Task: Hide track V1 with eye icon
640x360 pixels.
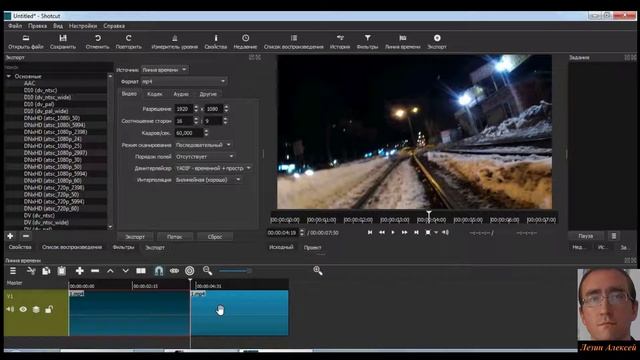Action: click(23, 309)
